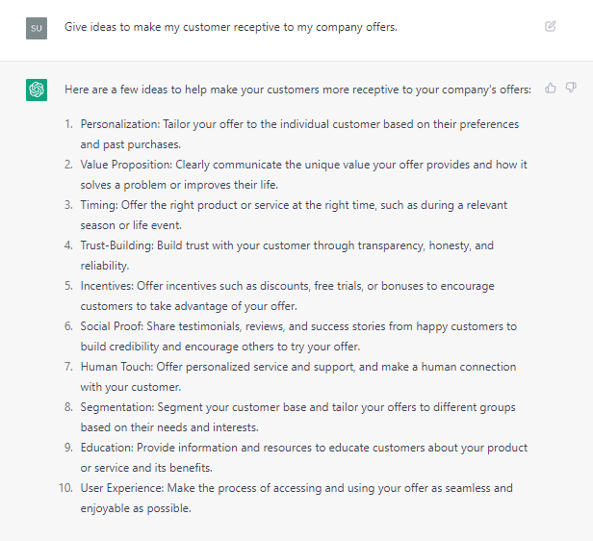Click the word 'reliability' under Trust-Building
The width and height of the screenshot is (593, 541).
tap(104, 266)
